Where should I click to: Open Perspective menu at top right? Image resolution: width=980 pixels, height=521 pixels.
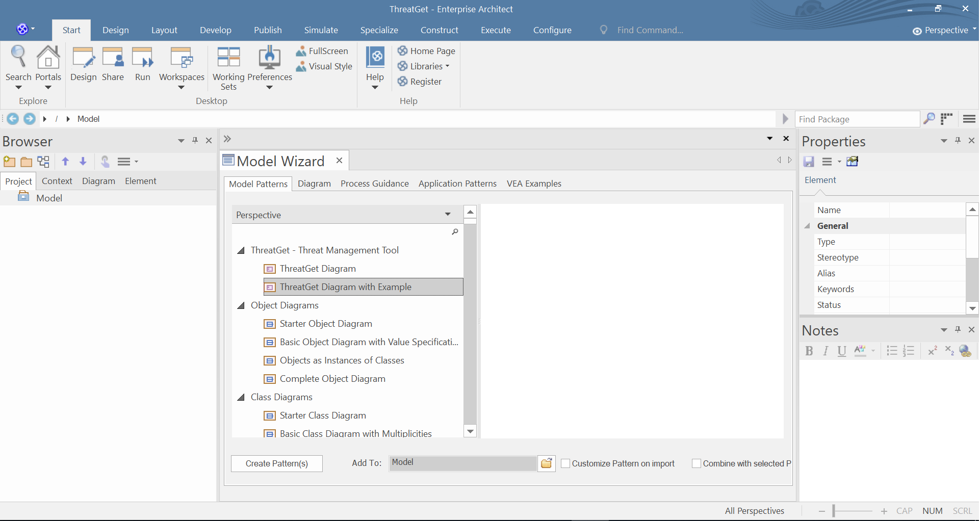[x=944, y=31]
